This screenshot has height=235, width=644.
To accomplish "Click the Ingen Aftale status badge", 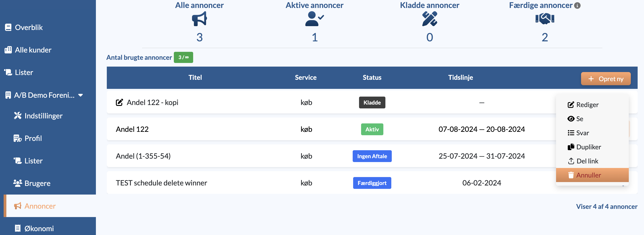I will [x=372, y=156].
